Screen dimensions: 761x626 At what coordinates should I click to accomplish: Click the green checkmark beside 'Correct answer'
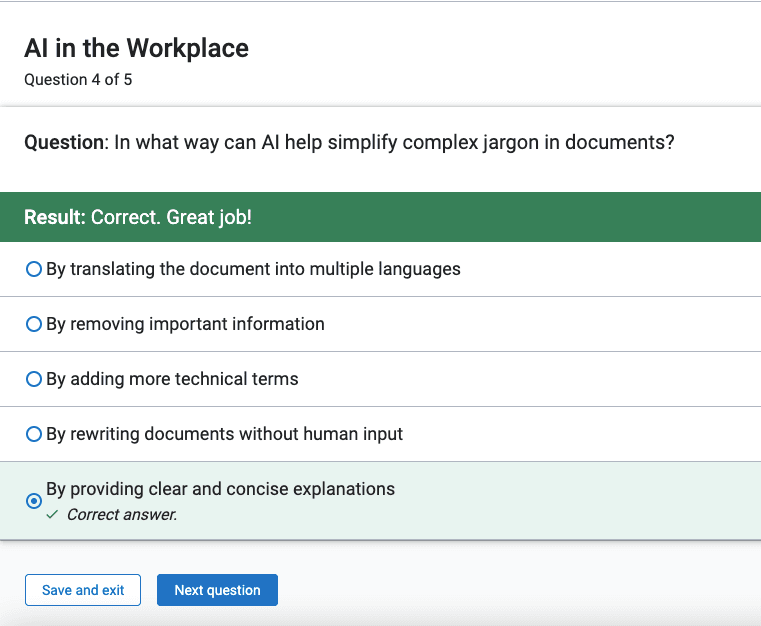(52, 515)
